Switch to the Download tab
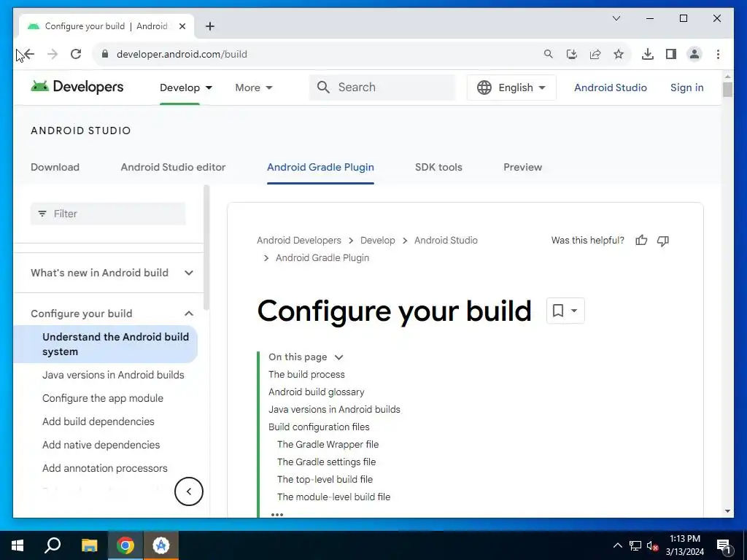Image resolution: width=747 pixels, height=560 pixels. click(x=55, y=167)
